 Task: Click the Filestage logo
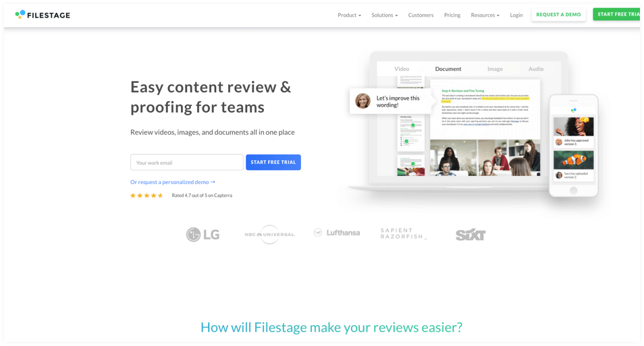point(43,15)
